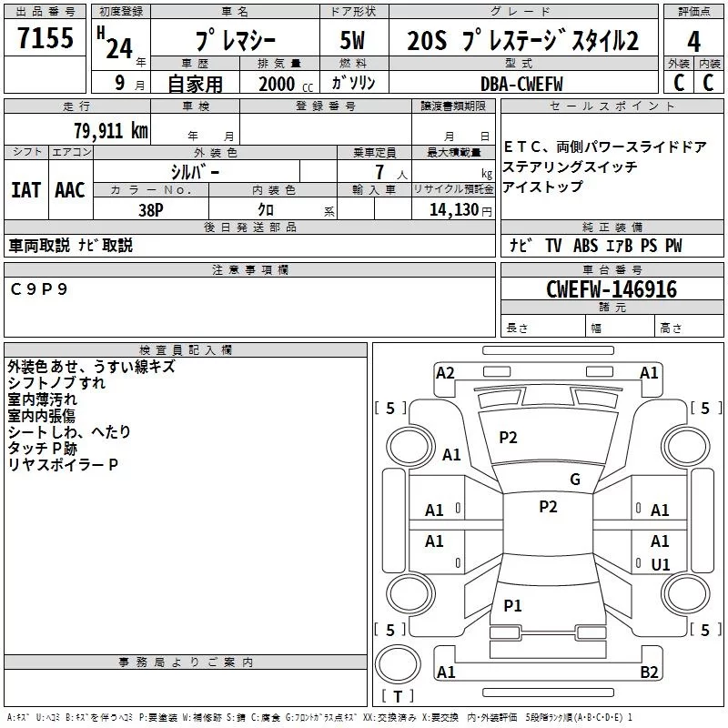Image resolution: width=728 pixels, height=728 pixels.
Task: Select the chassis number CWEFW-146916
Action: [x=612, y=289]
